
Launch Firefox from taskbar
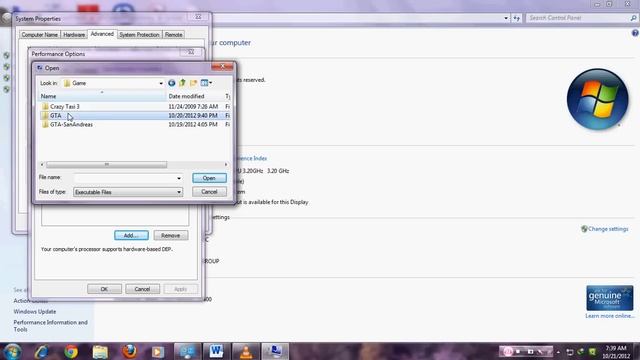click(129, 351)
